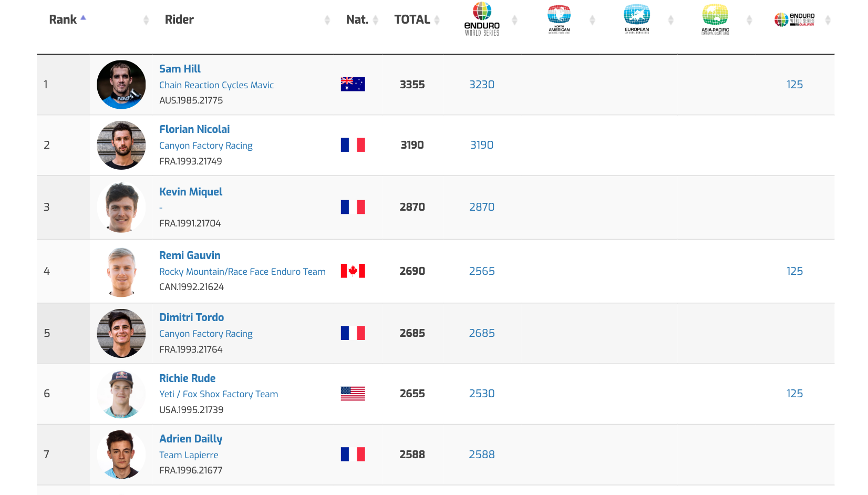The image size is (868, 495).
Task: Open the Yeti / Fox Shox Factory Team link
Action: [219, 394]
